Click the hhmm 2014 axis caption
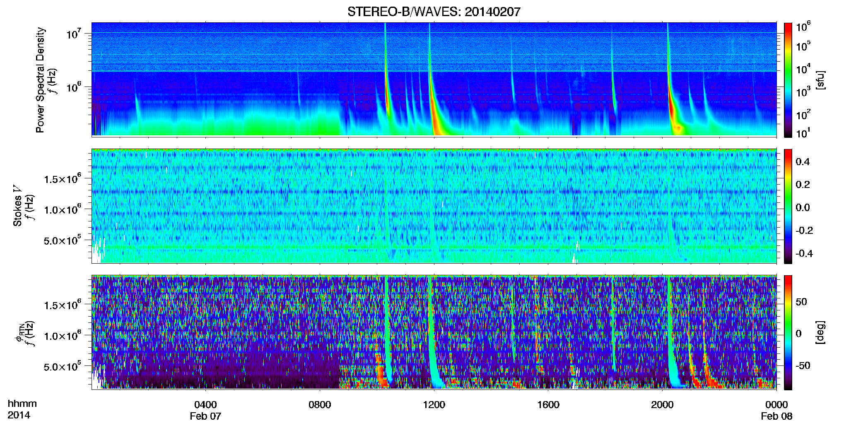 point(22,409)
